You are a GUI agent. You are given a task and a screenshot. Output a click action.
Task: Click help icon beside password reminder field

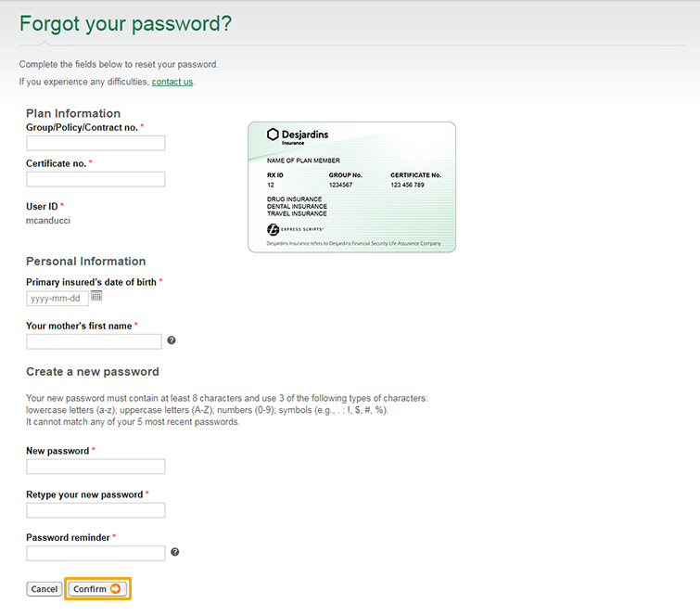click(175, 552)
